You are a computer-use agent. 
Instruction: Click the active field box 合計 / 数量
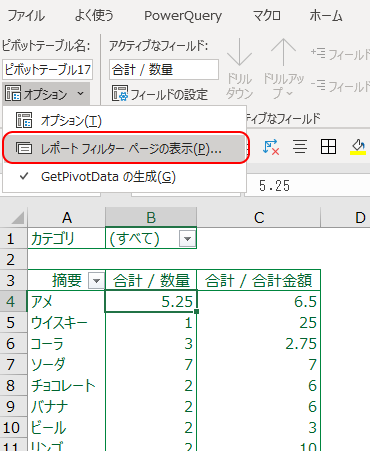tap(164, 70)
